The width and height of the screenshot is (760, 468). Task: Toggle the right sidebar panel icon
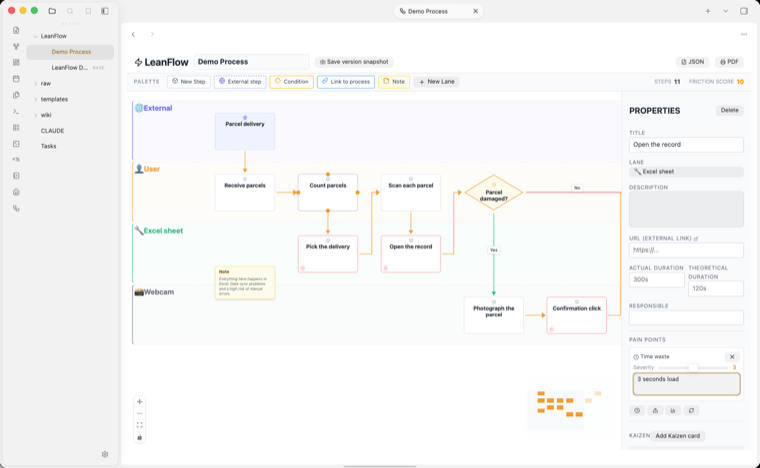point(744,11)
